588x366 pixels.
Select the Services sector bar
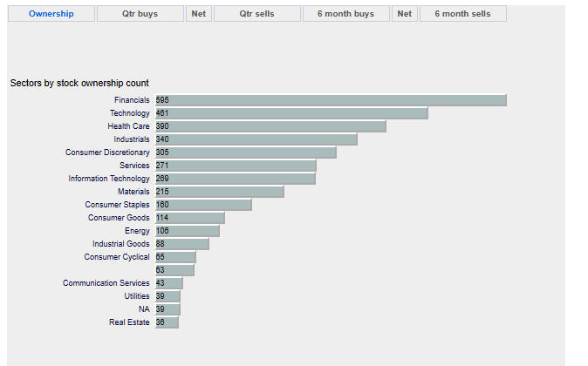[236, 166]
